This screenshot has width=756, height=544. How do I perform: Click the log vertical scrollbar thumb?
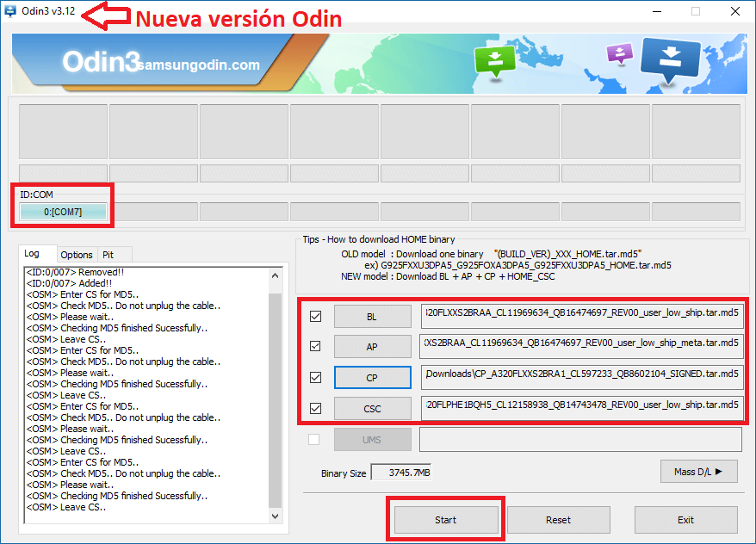pos(275,400)
